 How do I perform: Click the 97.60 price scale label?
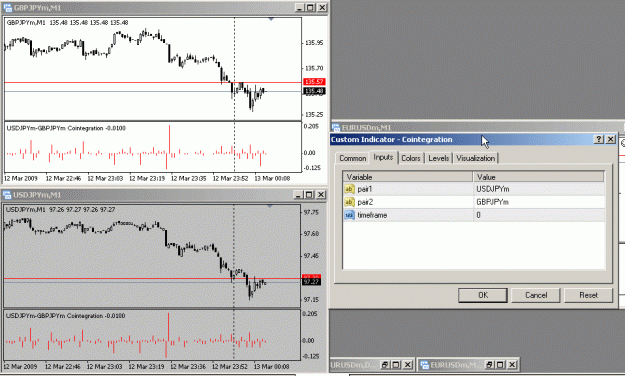311,234
